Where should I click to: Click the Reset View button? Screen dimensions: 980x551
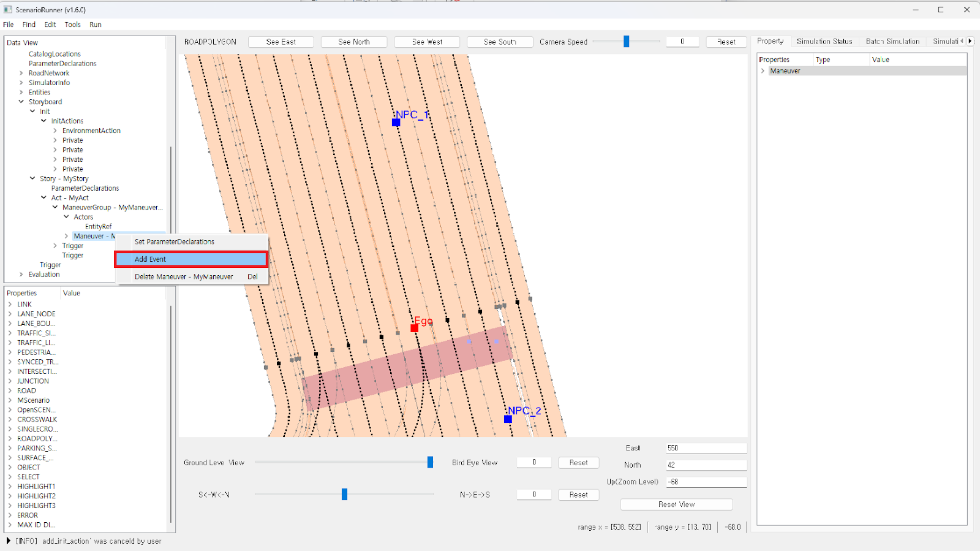pos(676,504)
